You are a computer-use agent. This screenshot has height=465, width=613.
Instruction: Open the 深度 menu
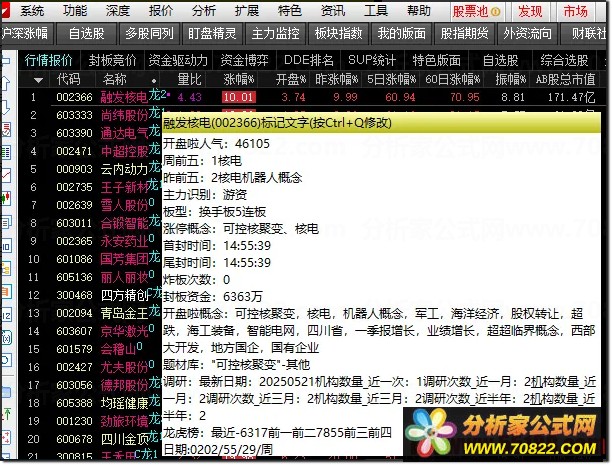pos(118,10)
